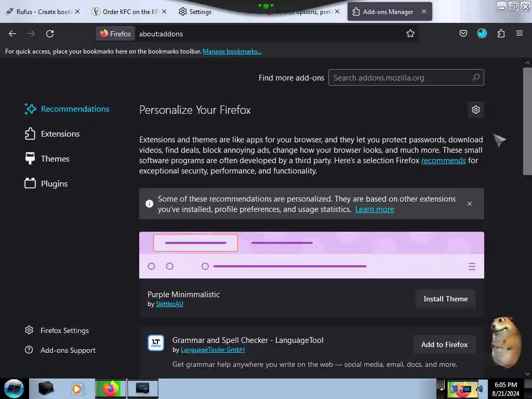Open the SkittlezAU author link
This screenshot has width=532, height=399.
click(169, 303)
